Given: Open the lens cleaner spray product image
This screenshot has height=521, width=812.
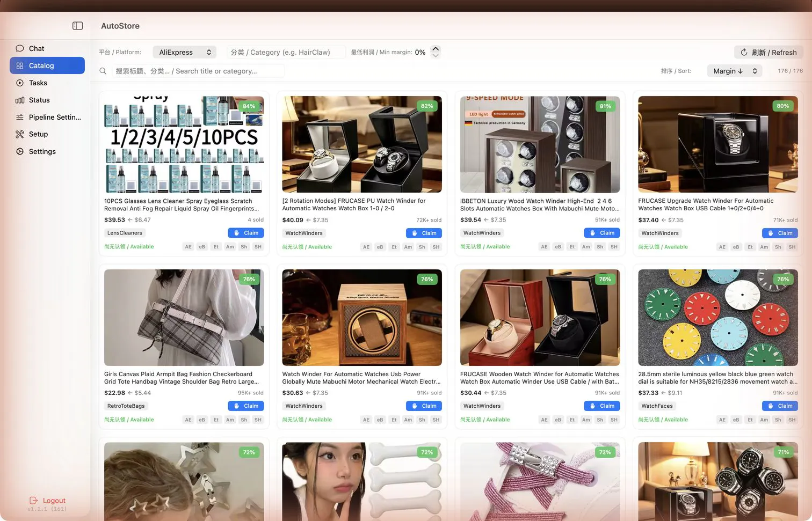Looking at the screenshot, I should pyautogui.click(x=184, y=144).
